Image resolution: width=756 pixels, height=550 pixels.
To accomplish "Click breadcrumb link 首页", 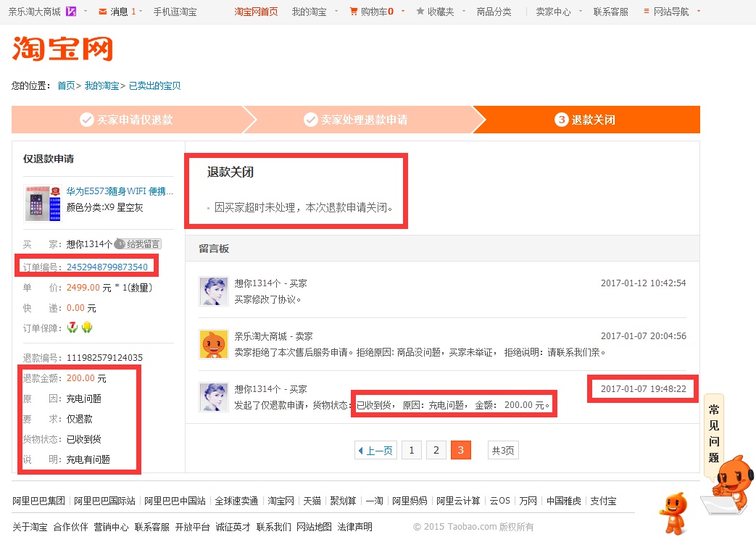I will (66, 86).
